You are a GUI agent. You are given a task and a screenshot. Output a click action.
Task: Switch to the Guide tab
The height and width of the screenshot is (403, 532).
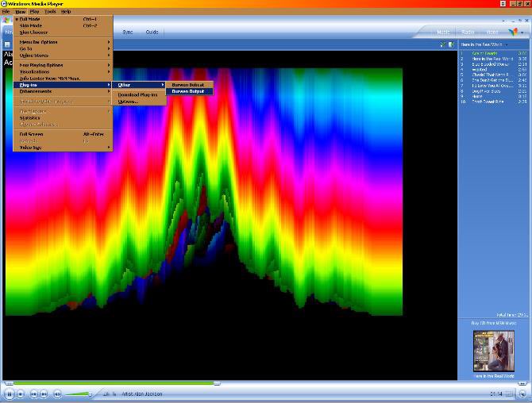tap(152, 32)
